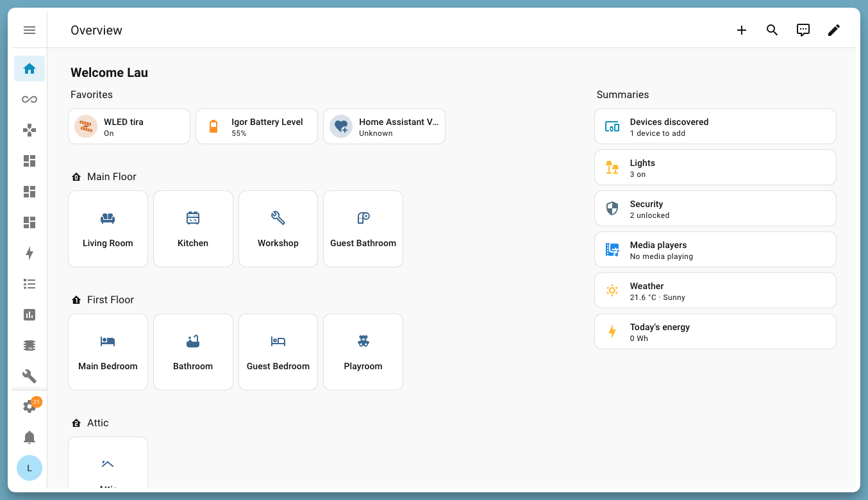Return to Overview with the home icon
This screenshot has width=868, height=500.
pos(29,68)
